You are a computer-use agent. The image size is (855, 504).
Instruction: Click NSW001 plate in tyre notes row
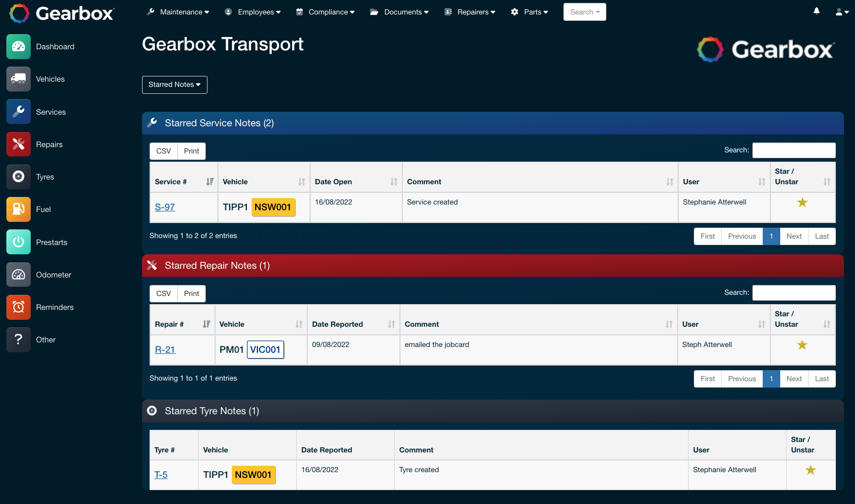coord(253,475)
